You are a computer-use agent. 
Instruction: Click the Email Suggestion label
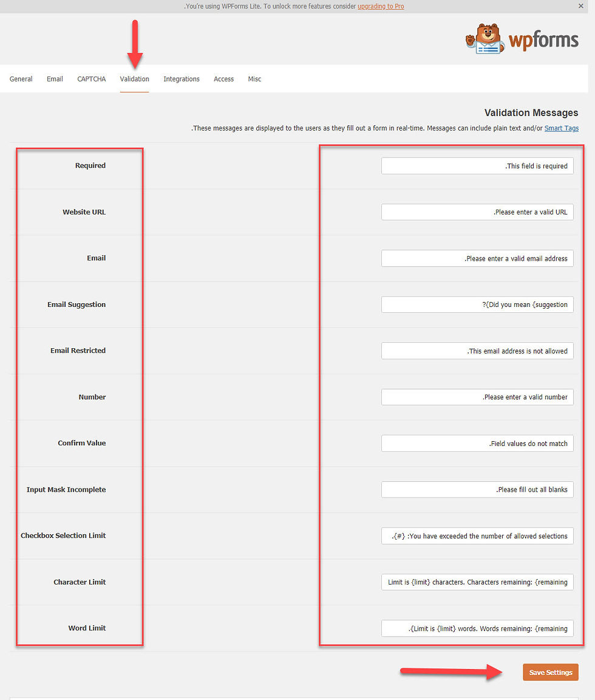click(x=76, y=304)
